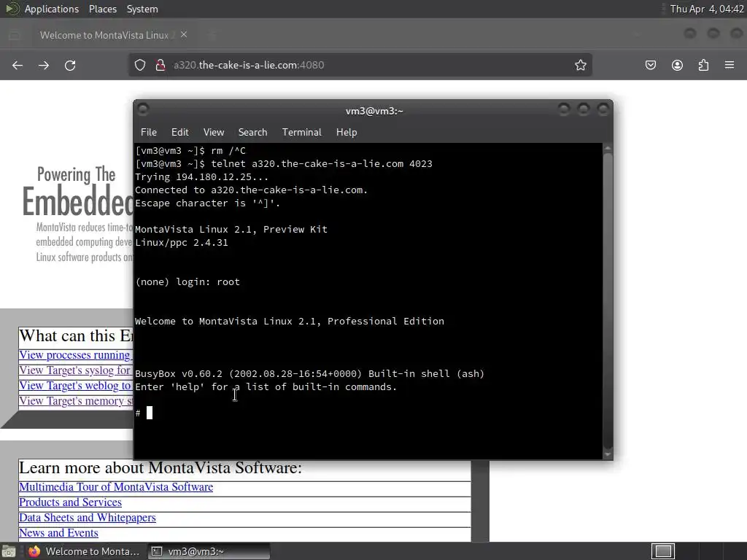
Task: Open View Target's memory link
Action: 76,400
